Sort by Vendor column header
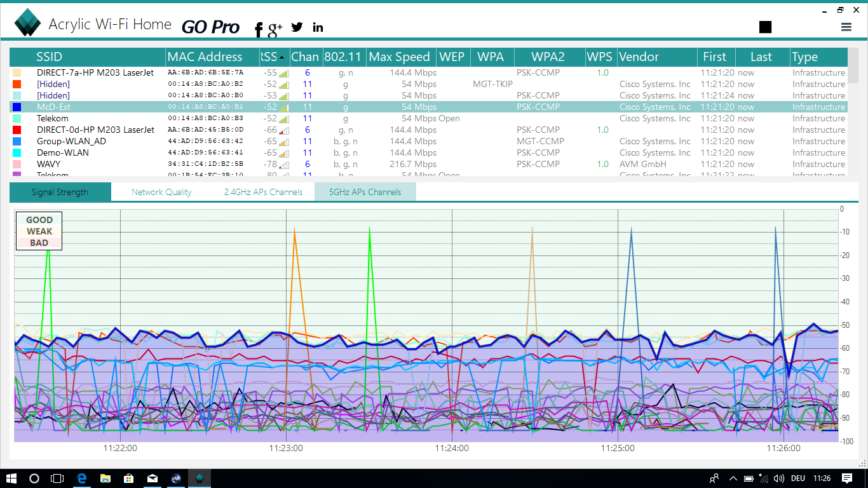Image resolution: width=868 pixels, height=488 pixels. (x=657, y=57)
